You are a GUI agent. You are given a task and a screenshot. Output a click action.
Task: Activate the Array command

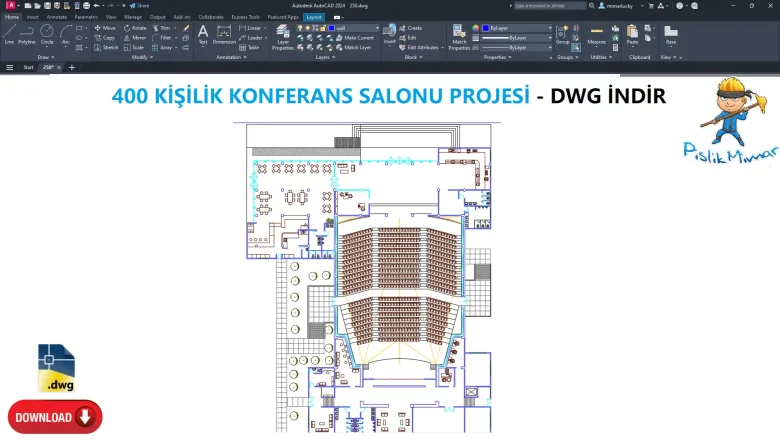click(162, 48)
